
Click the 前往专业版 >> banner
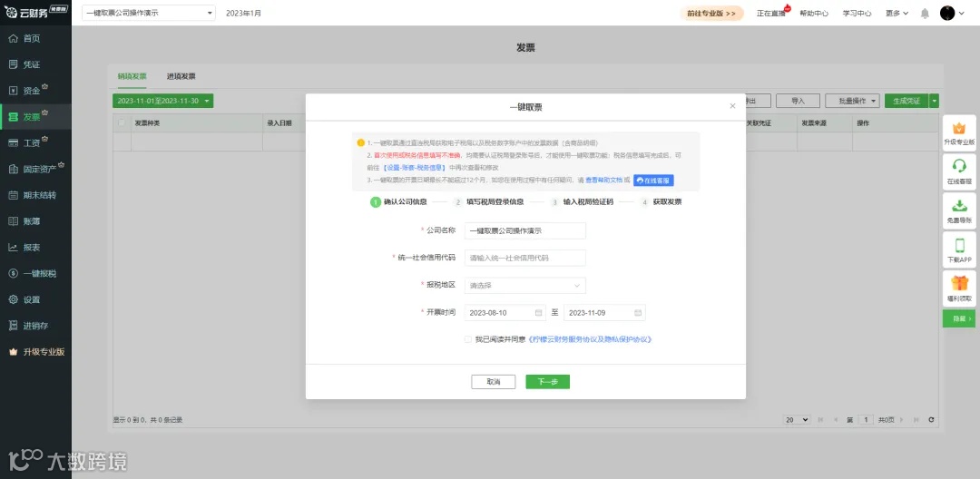(712, 13)
